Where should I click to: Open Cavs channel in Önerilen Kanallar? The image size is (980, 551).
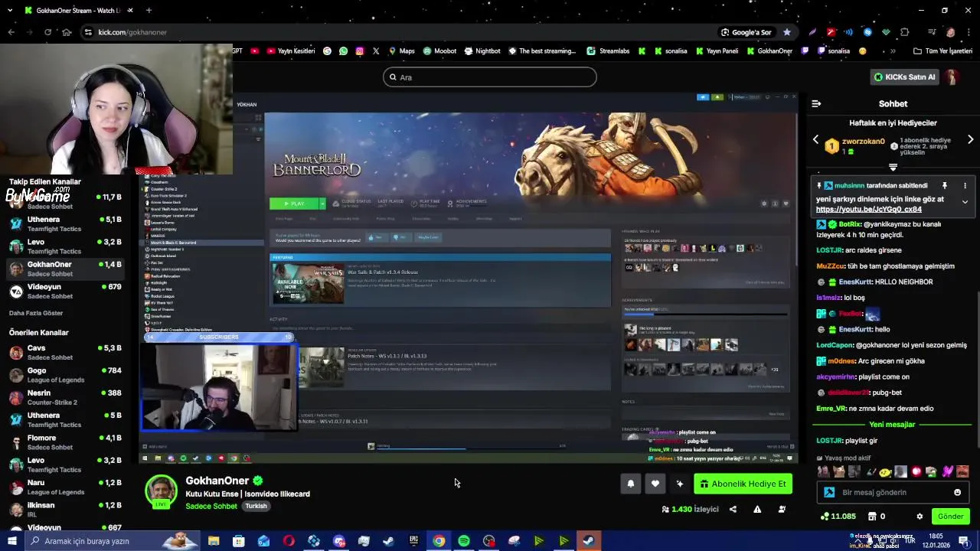(65, 352)
